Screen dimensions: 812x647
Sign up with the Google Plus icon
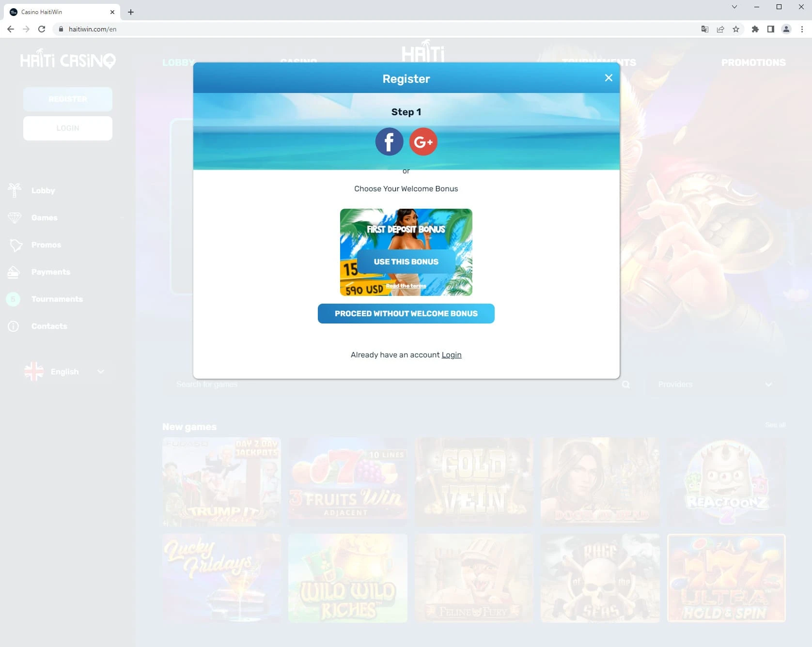423,141
